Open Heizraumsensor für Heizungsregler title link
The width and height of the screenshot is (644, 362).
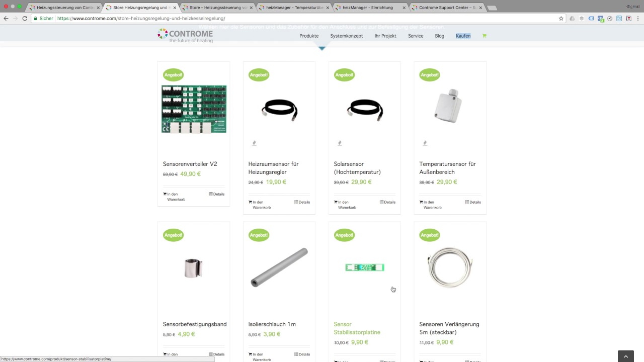tap(274, 168)
